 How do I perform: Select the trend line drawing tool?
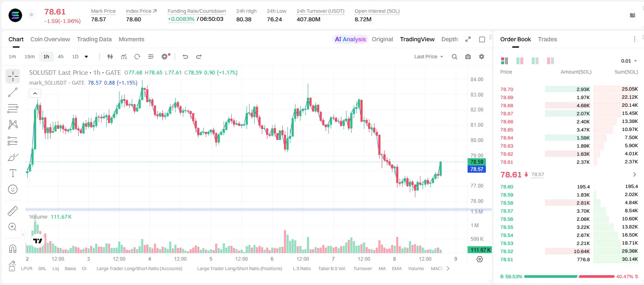click(13, 92)
